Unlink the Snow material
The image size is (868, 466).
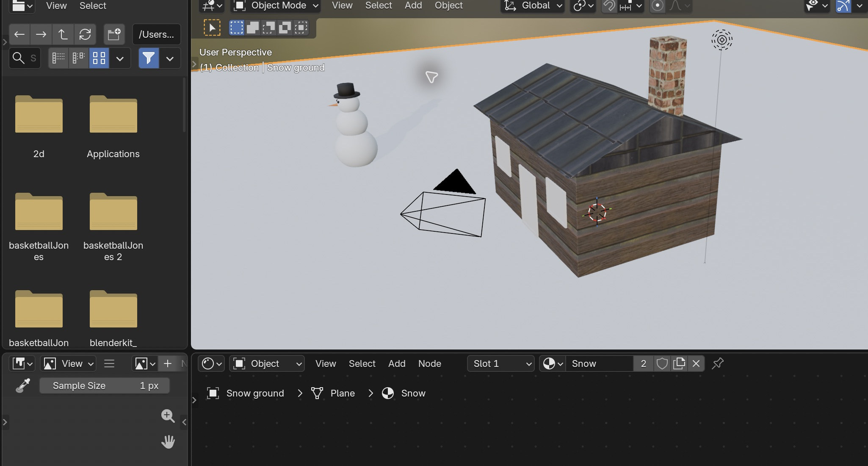click(696, 363)
